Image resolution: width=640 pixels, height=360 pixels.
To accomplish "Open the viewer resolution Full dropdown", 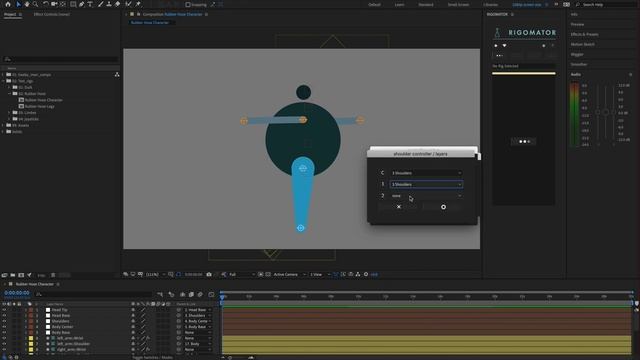I will [242, 274].
